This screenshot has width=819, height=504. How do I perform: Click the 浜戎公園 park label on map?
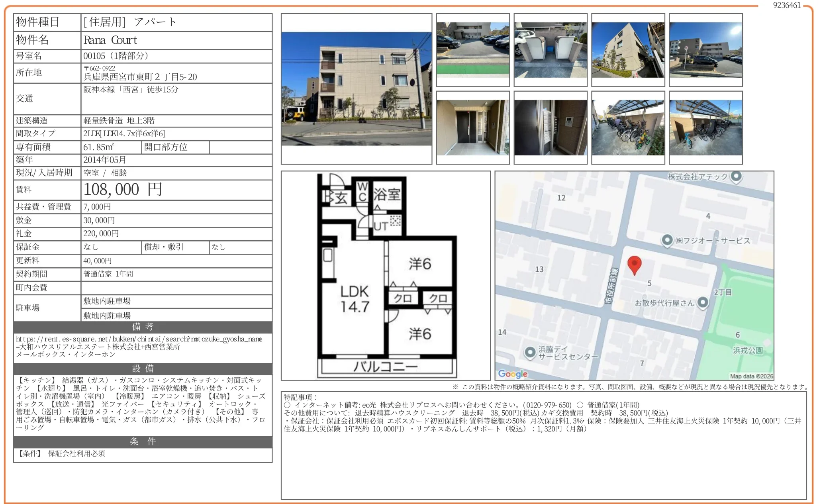pyautogui.click(x=748, y=350)
